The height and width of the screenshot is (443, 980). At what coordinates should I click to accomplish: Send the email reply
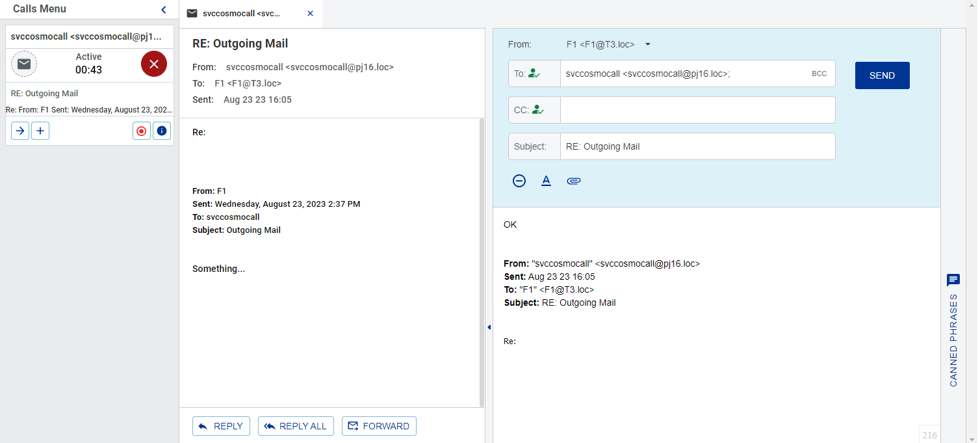point(882,75)
